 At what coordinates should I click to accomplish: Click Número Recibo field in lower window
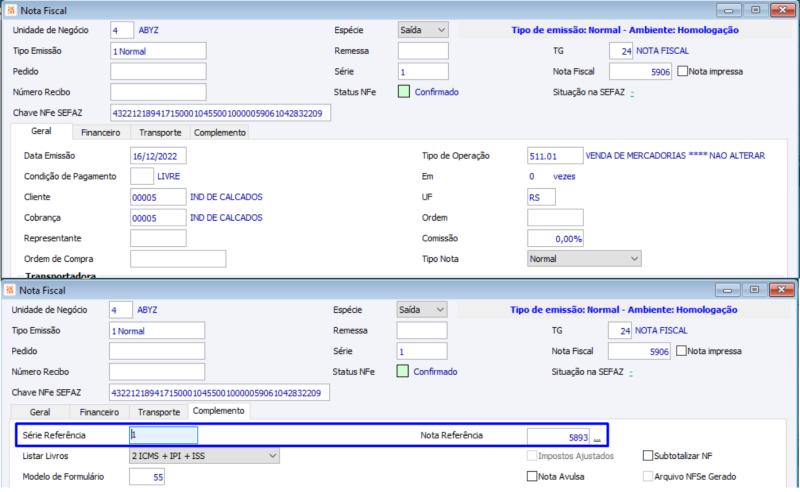(157, 372)
